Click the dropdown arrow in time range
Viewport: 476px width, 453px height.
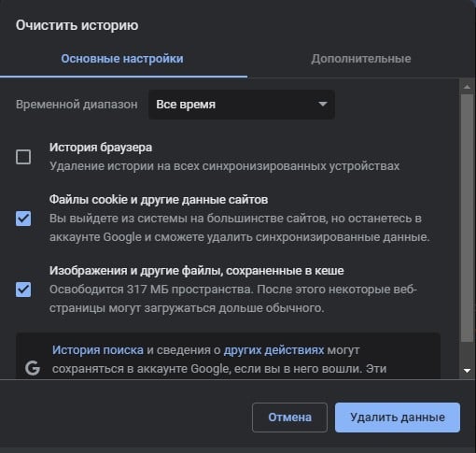(x=323, y=104)
